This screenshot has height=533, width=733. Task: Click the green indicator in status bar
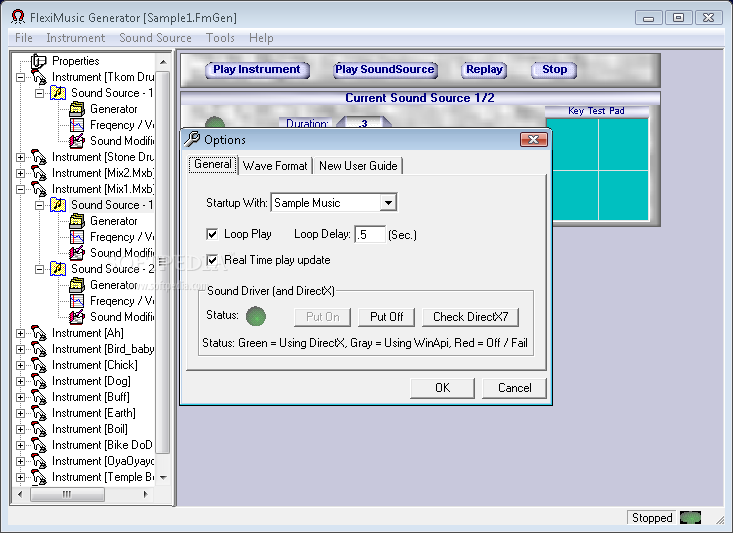tap(690, 518)
